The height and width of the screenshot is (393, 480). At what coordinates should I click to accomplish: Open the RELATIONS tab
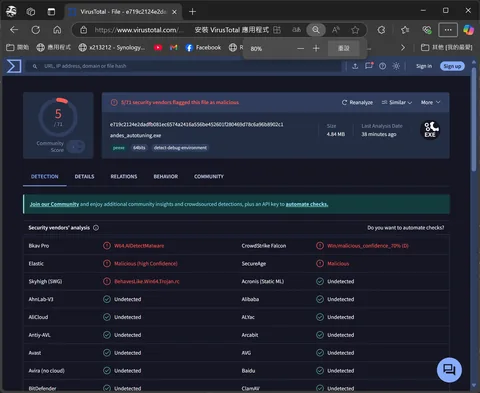124,176
